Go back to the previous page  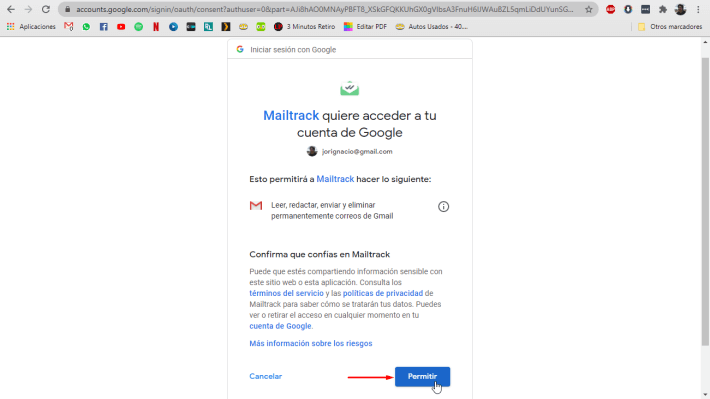point(11,9)
